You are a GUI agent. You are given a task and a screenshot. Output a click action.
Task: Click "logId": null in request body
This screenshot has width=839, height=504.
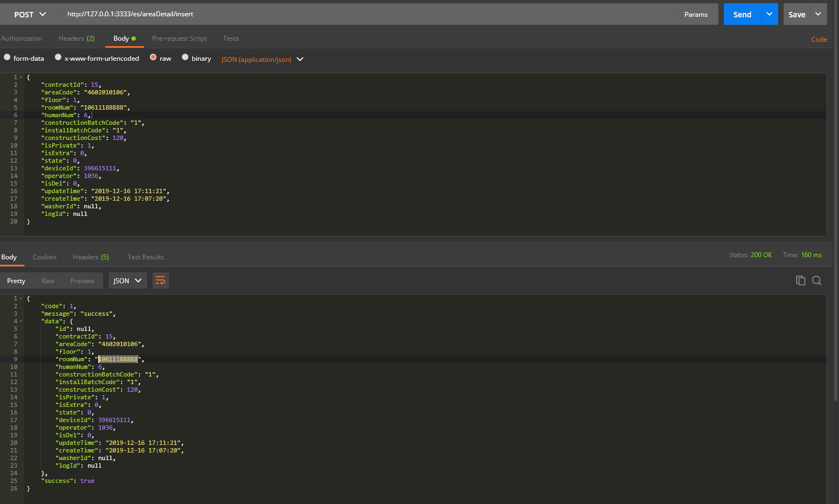tap(64, 214)
